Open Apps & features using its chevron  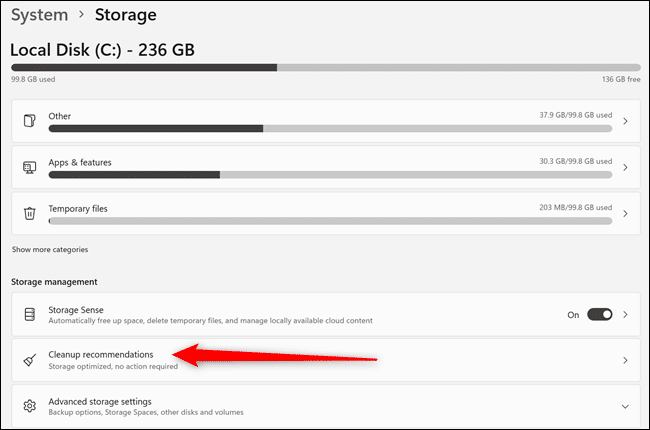pos(625,167)
